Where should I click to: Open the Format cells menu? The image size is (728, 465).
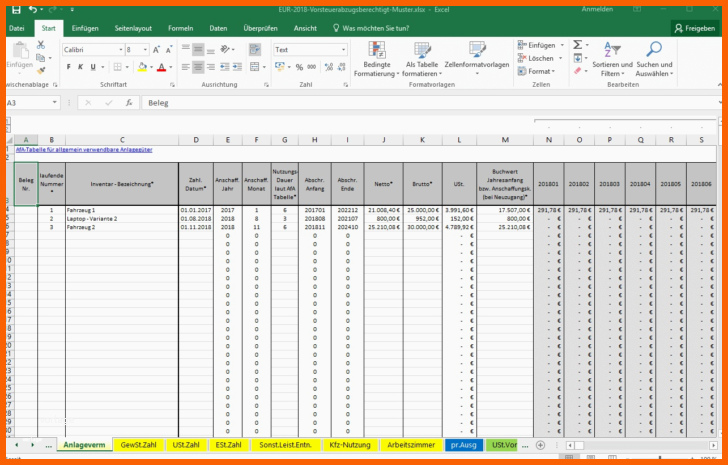click(537, 71)
